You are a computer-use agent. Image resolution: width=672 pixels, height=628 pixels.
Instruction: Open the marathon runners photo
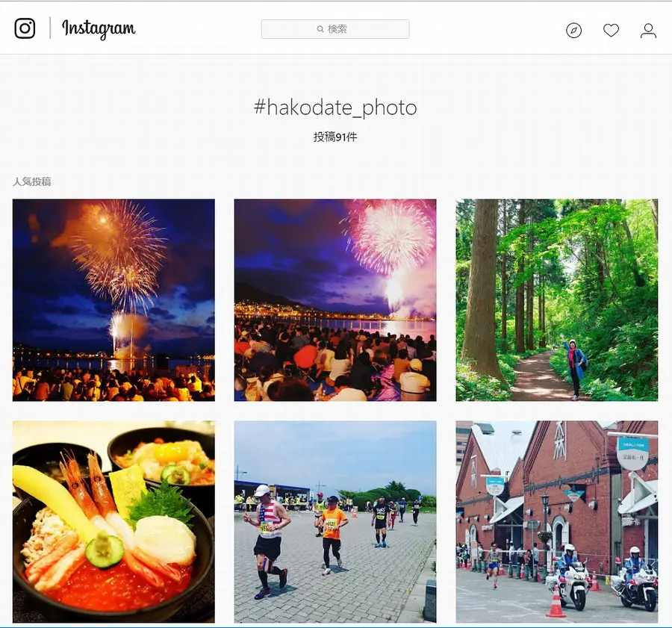coord(335,522)
